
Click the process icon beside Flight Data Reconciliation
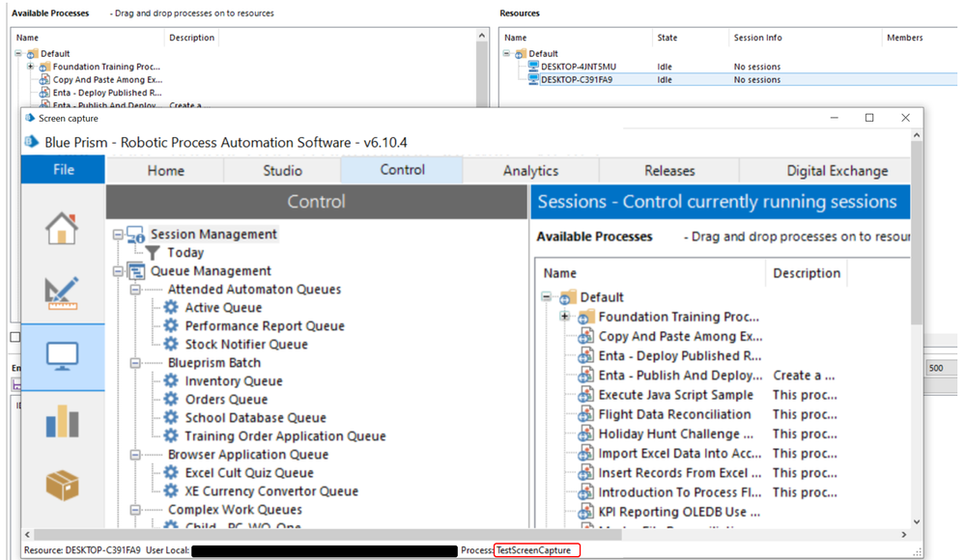tap(585, 414)
